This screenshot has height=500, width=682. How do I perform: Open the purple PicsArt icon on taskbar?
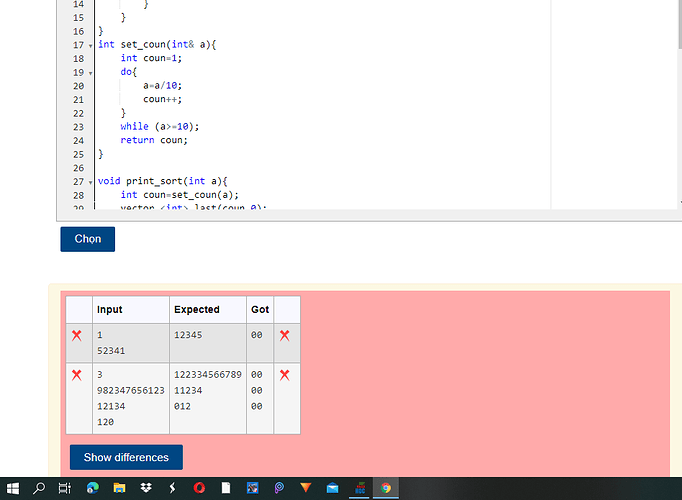pyautogui.click(x=279, y=488)
